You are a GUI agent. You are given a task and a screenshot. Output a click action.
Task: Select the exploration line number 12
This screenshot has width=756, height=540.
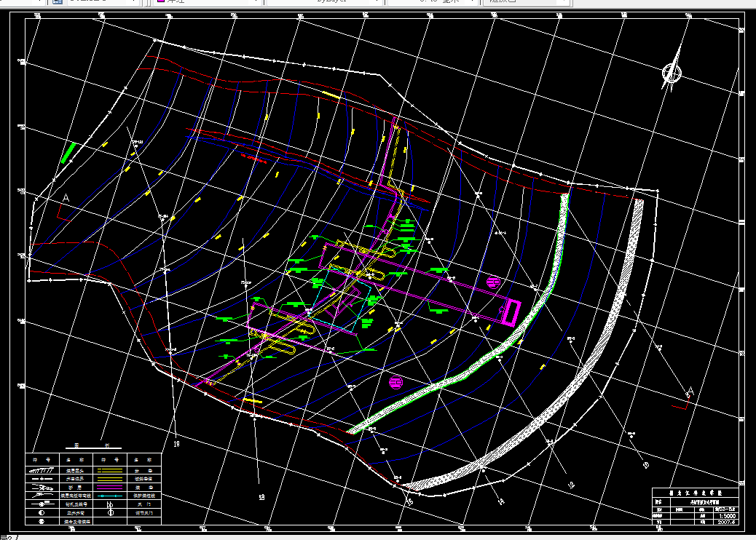[571, 485]
